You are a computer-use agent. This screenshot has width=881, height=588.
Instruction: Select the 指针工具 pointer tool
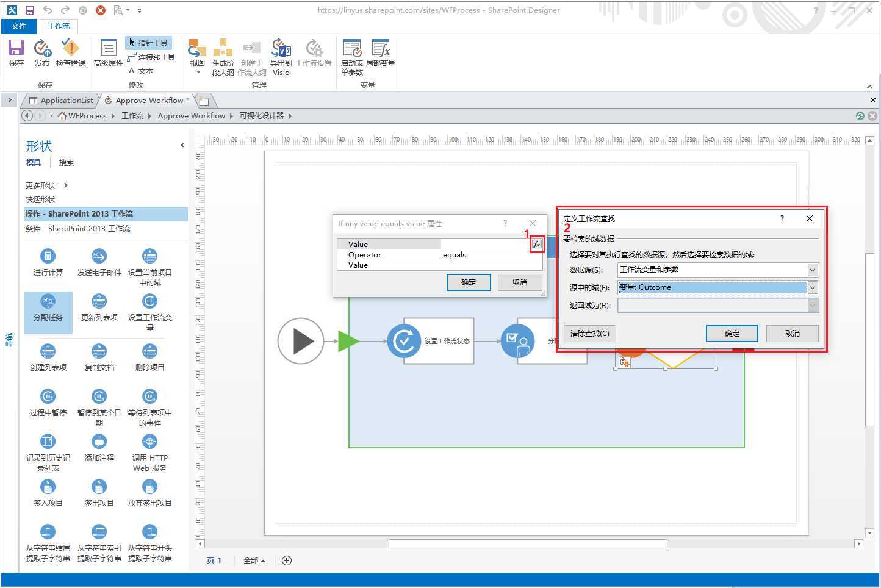149,43
